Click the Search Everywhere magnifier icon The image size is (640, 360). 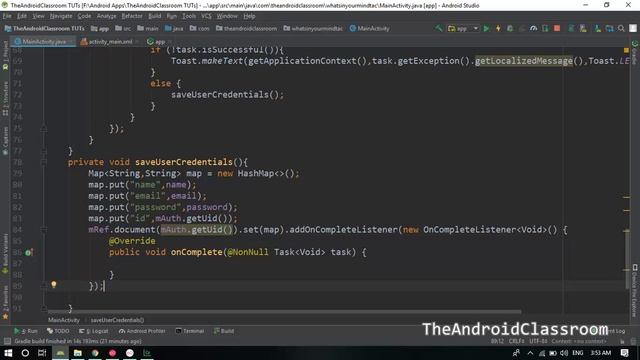click(621, 29)
